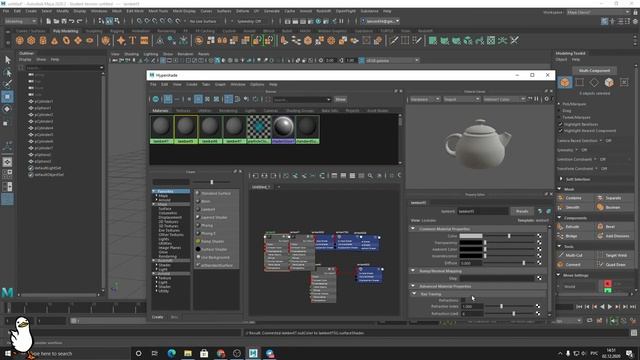Switch to the Textures tab in browser
The image size is (640, 360).
(x=183, y=111)
